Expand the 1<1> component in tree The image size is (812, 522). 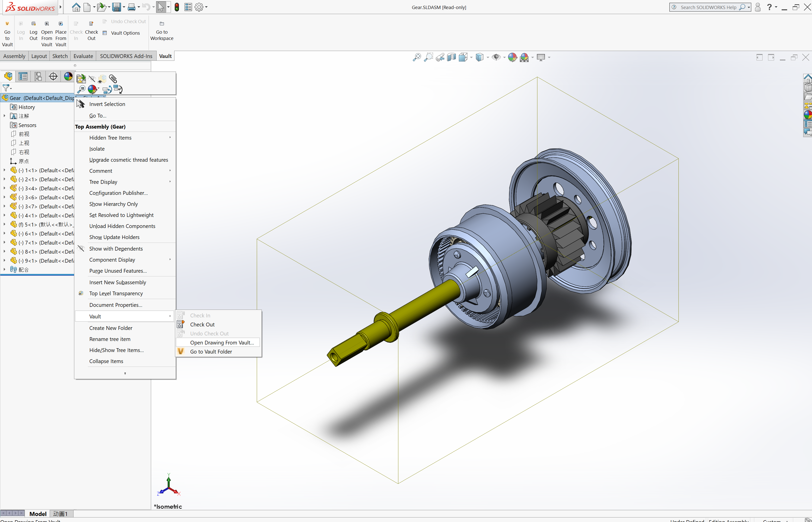click(x=4, y=170)
